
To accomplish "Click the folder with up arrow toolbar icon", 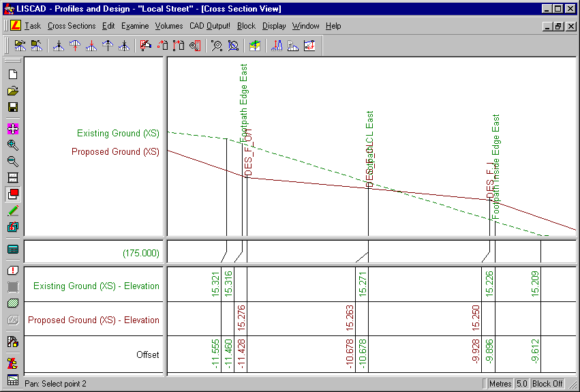I will (x=36, y=46).
